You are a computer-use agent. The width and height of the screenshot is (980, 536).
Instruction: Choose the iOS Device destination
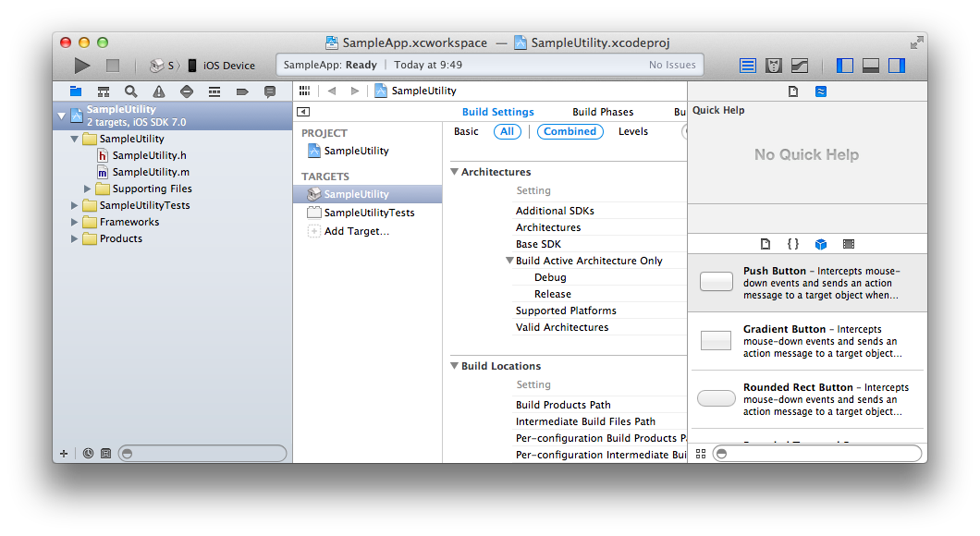(222, 65)
